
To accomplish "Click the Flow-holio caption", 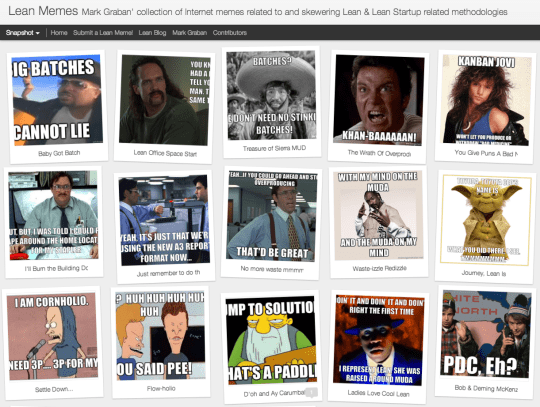I will tap(161, 388).
